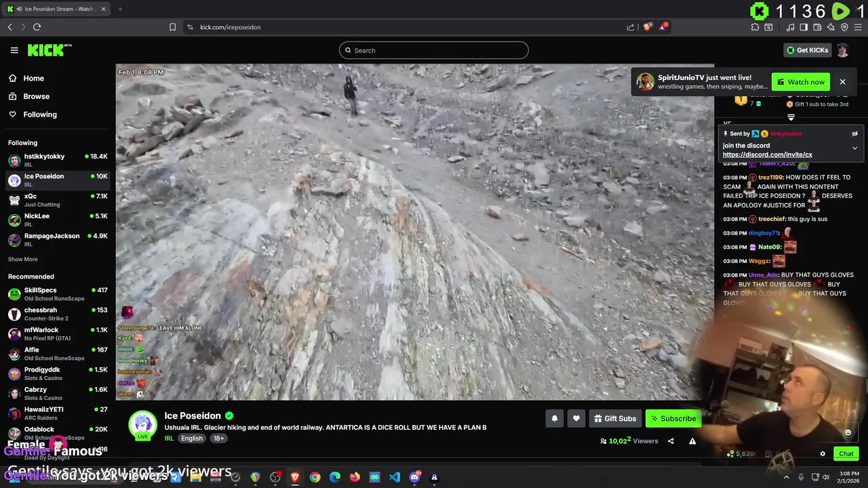Click the English language tag

click(191, 439)
